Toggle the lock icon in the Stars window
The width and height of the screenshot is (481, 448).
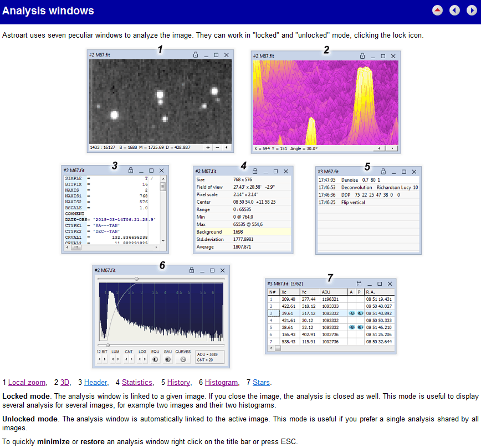coord(359,284)
